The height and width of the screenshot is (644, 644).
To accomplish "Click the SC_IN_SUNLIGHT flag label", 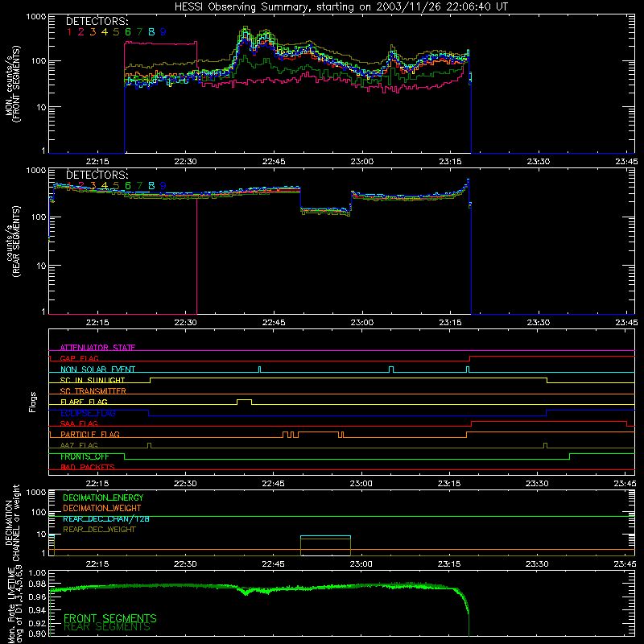I will pyautogui.click(x=93, y=380).
